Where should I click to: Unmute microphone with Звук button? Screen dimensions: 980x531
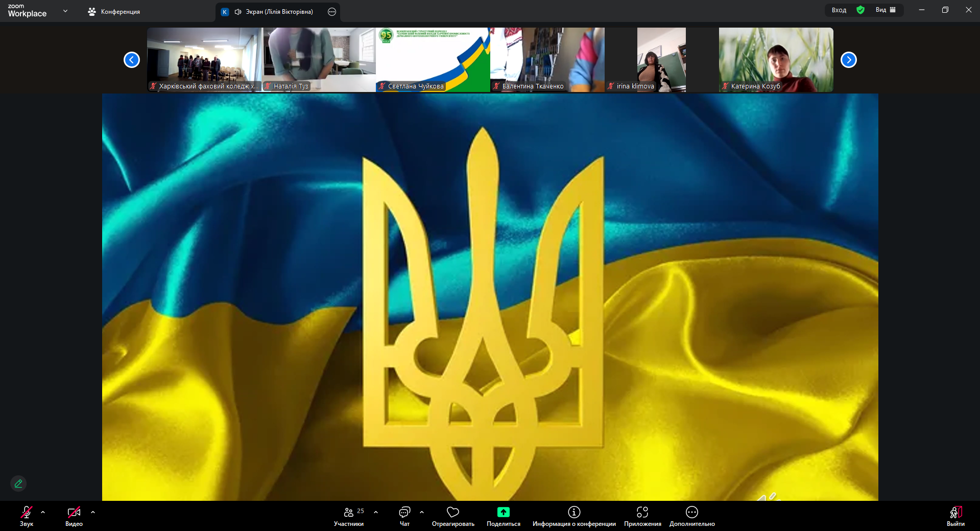point(27,516)
